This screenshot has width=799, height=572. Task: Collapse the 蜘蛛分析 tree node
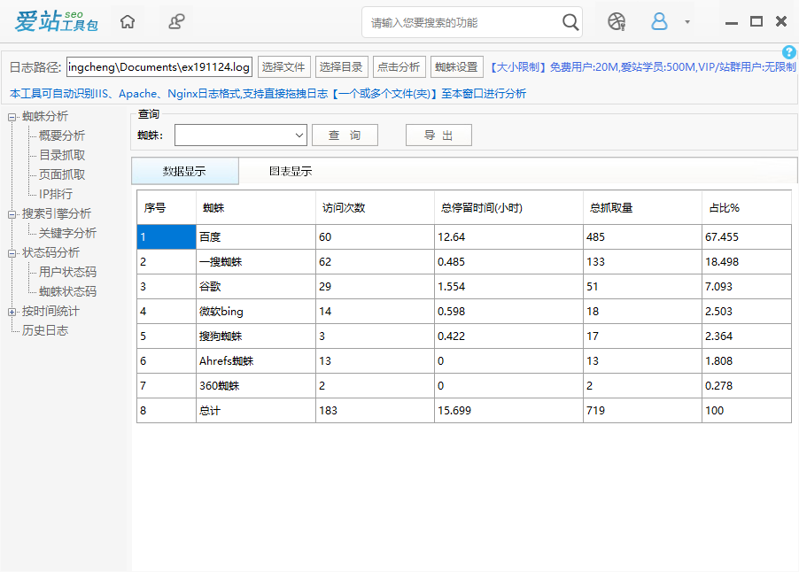(x=12, y=117)
